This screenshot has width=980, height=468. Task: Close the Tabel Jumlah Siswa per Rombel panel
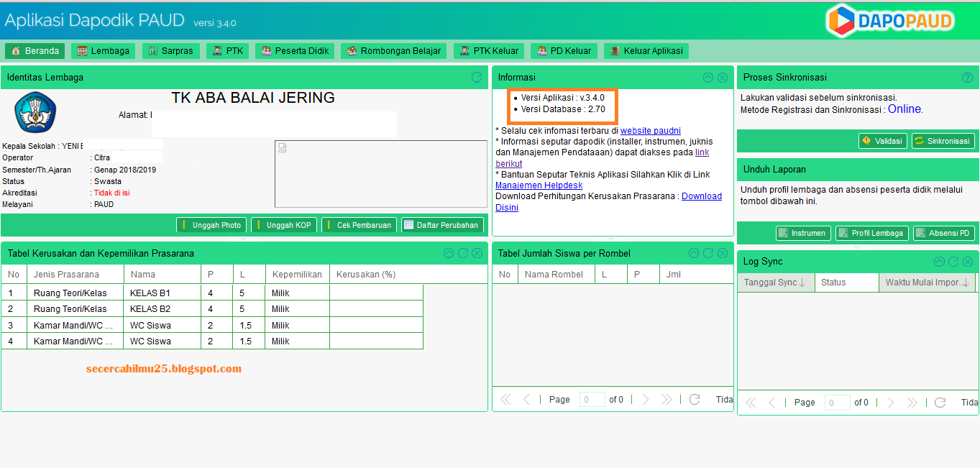[x=723, y=253]
